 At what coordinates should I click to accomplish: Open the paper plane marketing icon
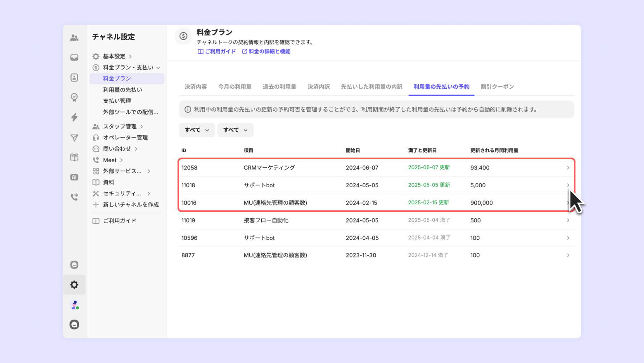[x=74, y=138]
